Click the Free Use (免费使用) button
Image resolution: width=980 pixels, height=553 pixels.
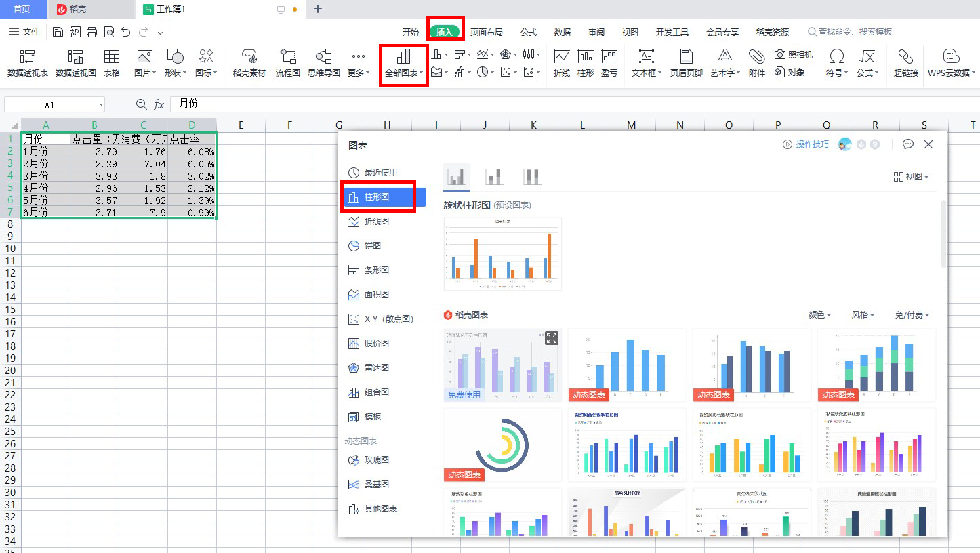464,394
